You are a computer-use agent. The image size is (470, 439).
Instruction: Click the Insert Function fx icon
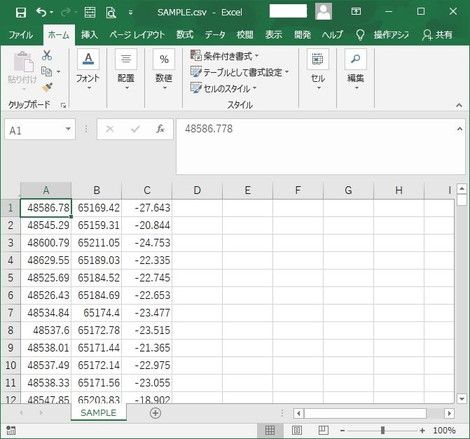(160, 129)
